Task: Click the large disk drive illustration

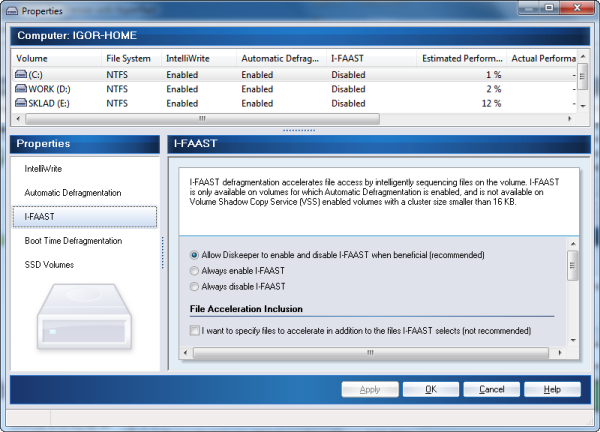Action: point(84,316)
